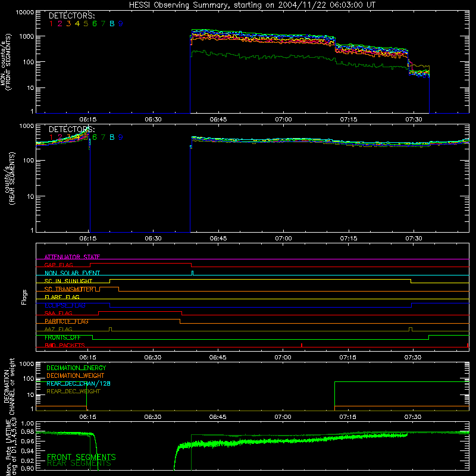Viewport: 476px width, 476px height.
Task: Click DETECTORS: label in rear segments panel
Action: pyautogui.click(x=71, y=129)
